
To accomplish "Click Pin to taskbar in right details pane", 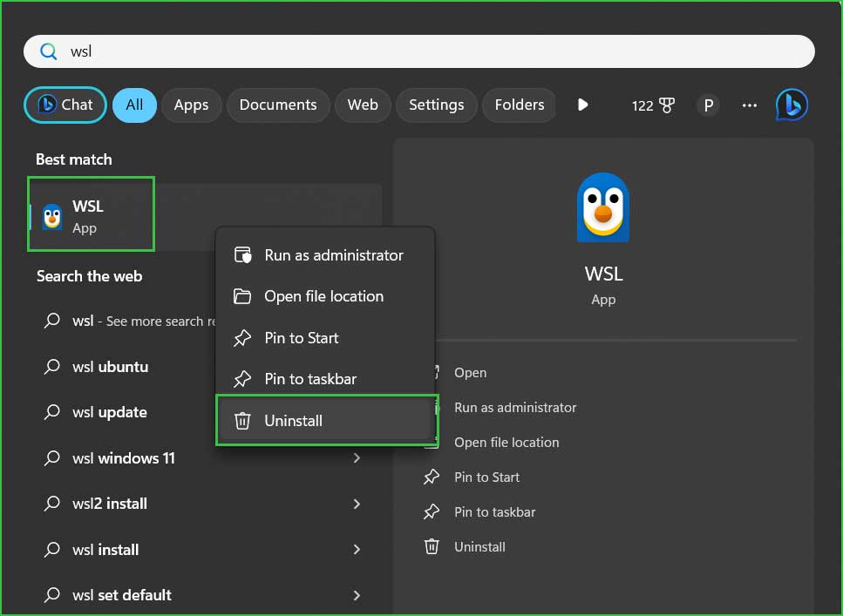I will (x=494, y=512).
